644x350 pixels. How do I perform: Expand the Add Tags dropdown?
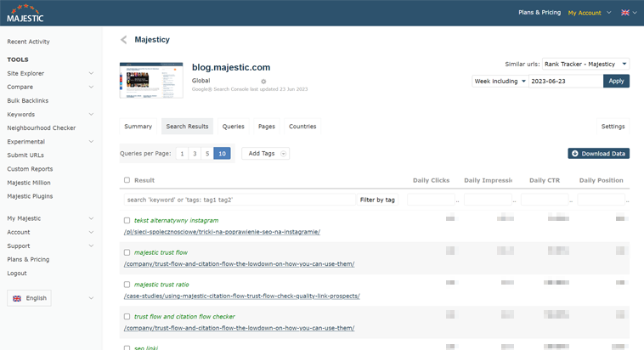click(265, 154)
